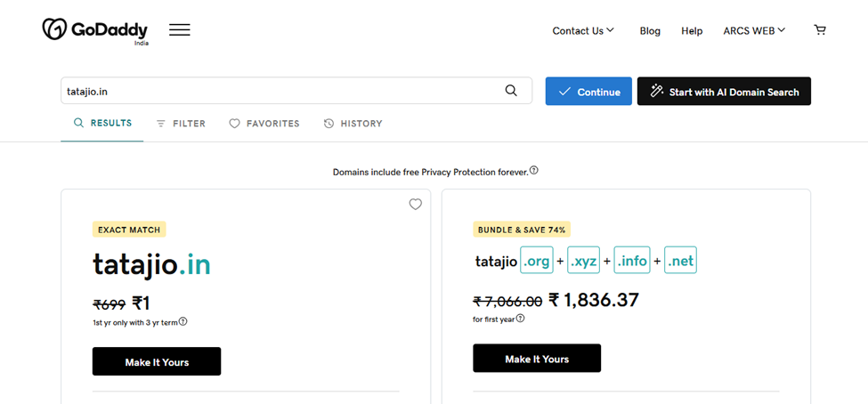Open the Filter tab
Viewport: 868px width, 404px height.
[x=181, y=124]
